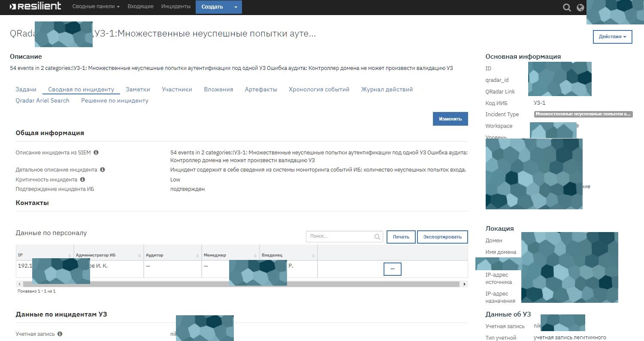Open the global search magnifier icon

(x=567, y=7)
